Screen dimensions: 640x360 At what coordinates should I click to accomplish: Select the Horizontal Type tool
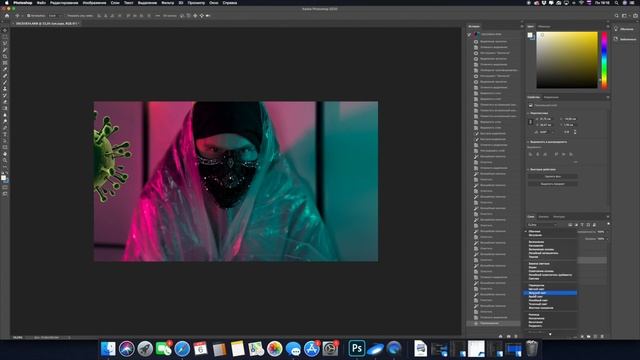click(5, 134)
